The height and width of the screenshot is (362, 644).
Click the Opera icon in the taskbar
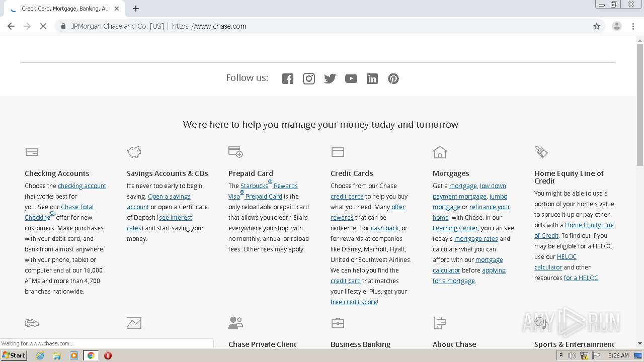coord(108,355)
